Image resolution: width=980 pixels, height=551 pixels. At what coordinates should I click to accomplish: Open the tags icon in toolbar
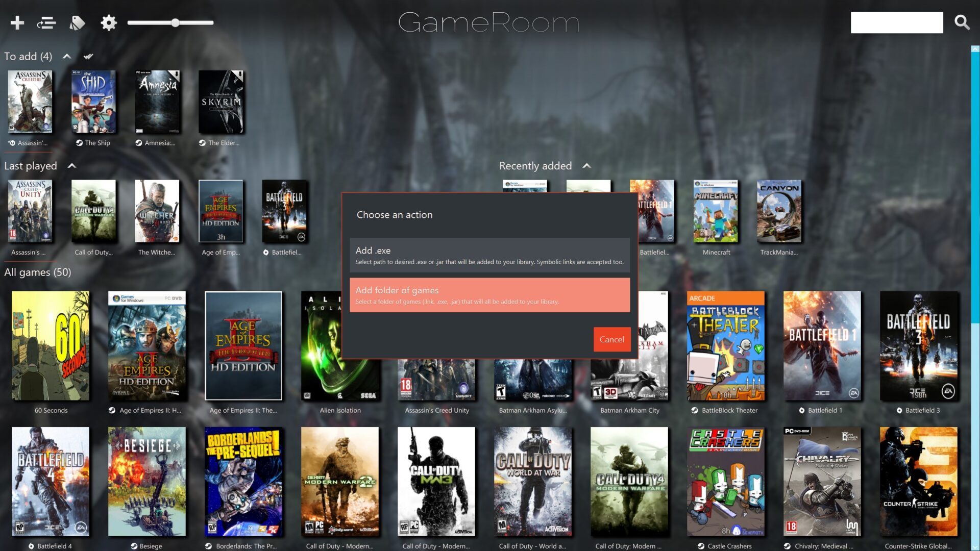click(77, 22)
